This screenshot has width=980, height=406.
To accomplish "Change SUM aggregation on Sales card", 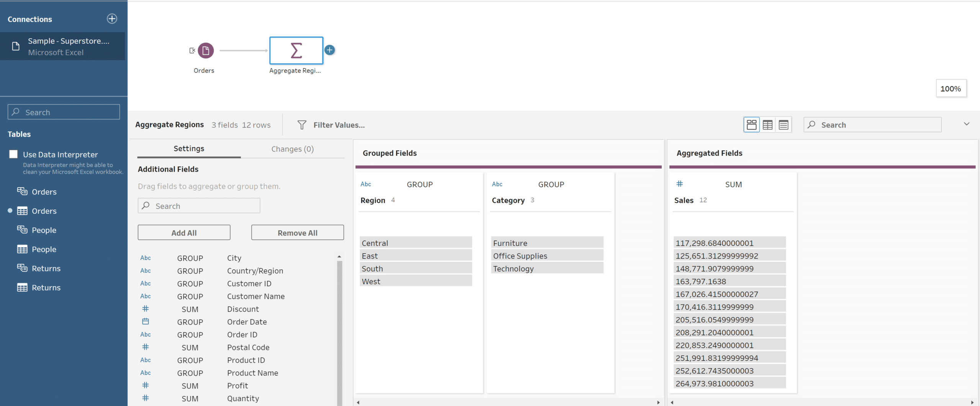I will click(733, 184).
